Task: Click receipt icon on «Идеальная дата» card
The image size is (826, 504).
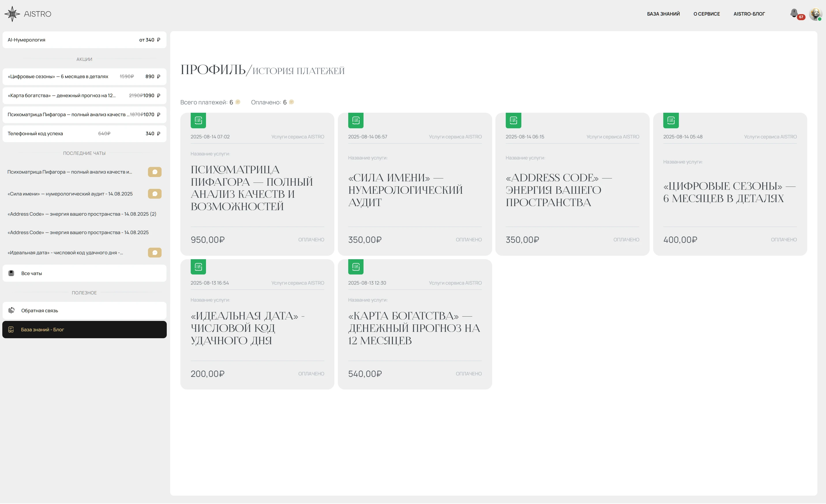Action: (x=198, y=267)
